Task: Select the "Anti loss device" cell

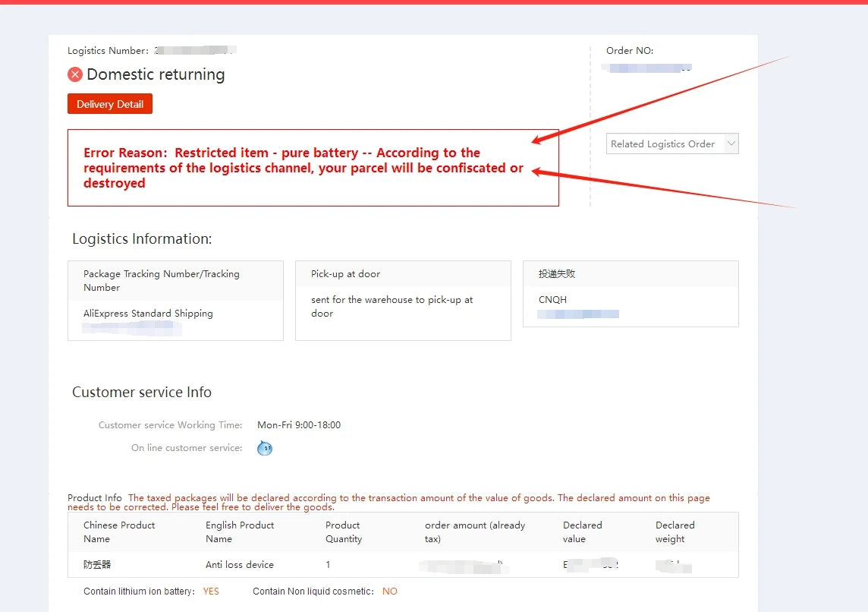Action: 240,564
